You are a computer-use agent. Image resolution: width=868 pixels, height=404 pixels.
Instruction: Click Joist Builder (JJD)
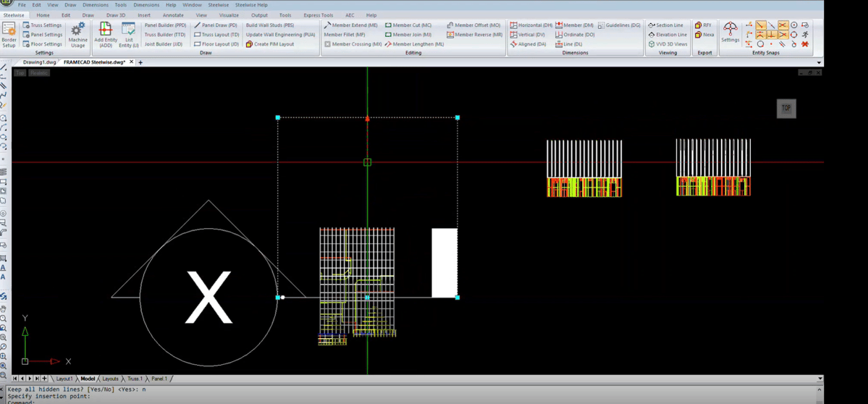[164, 43]
